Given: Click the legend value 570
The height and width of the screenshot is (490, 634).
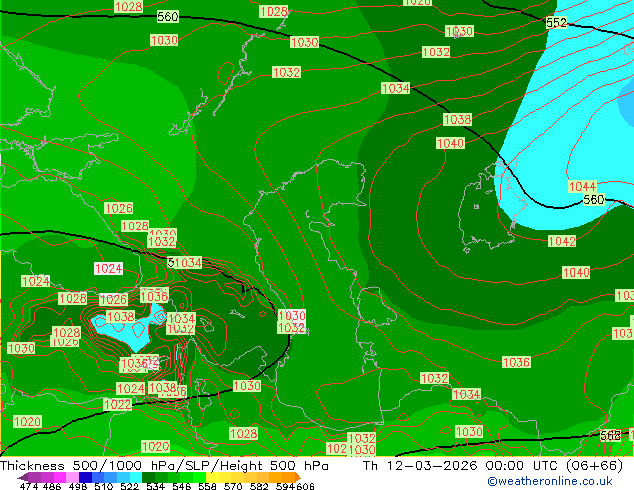Looking at the screenshot, I should click(x=233, y=486).
